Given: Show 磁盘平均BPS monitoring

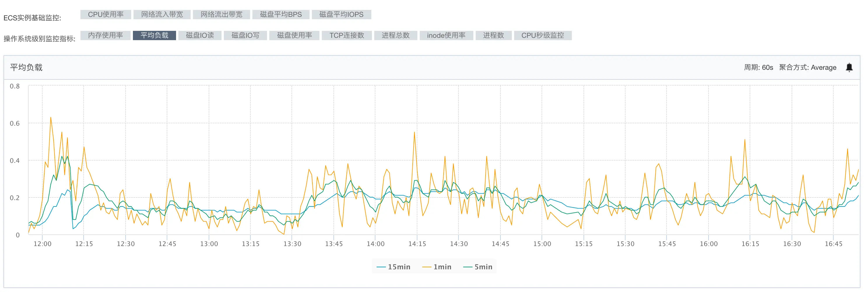Looking at the screenshot, I should tap(281, 15).
